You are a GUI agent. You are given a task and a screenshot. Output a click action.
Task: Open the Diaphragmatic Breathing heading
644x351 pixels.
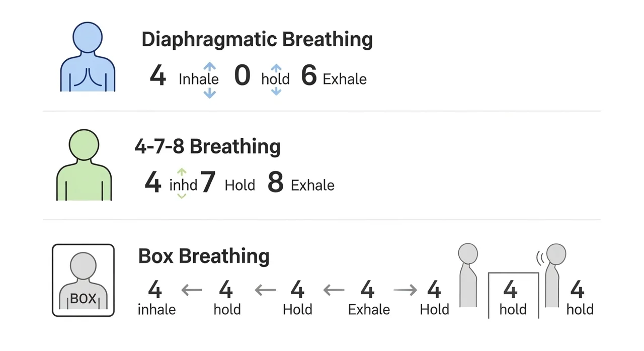click(x=257, y=40)
